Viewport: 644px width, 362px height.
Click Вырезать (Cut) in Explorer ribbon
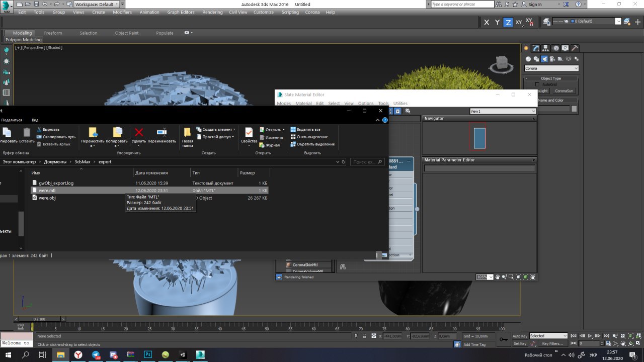pyautogui.click(x=47, y=129)
